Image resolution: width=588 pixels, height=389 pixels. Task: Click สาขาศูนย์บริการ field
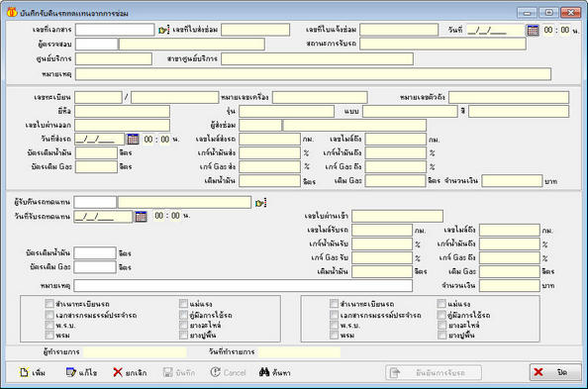(x=317, y=58)
